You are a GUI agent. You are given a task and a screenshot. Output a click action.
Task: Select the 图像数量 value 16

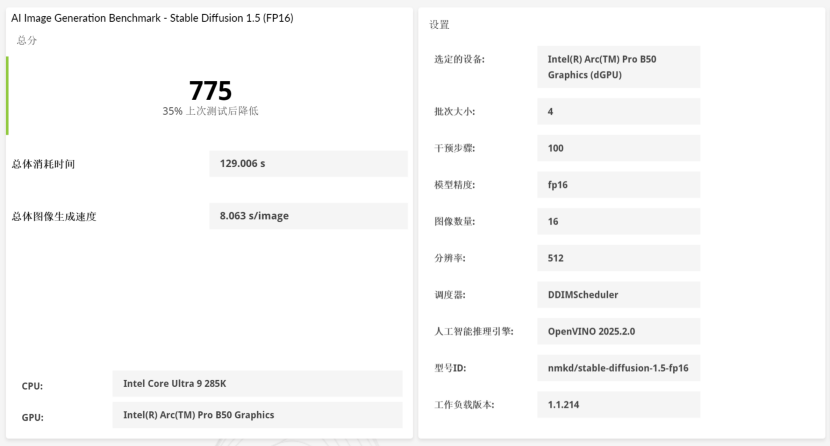[x=618, y=222]
